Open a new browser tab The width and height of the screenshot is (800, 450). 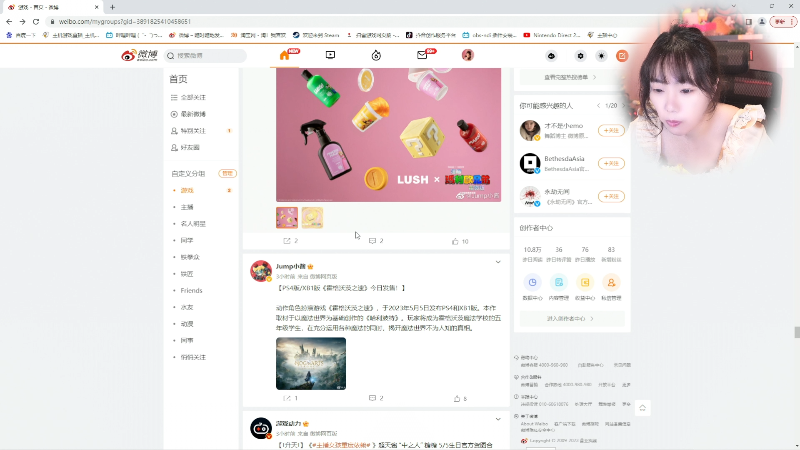click(x=112, y=7)
